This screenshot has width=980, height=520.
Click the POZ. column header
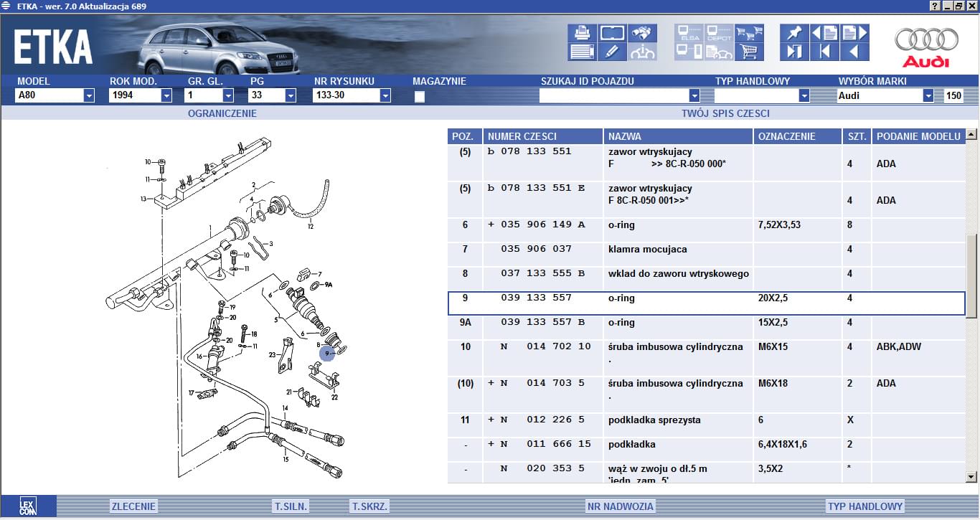pyautogui.click(x=465, y=136)
